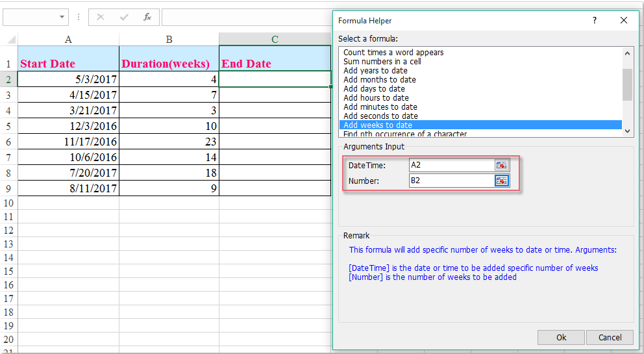Select row 9 header

[8, 188]
